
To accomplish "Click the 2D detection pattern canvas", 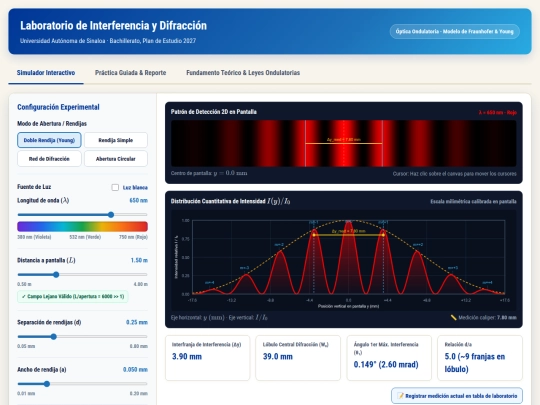I will coord(343,143).
